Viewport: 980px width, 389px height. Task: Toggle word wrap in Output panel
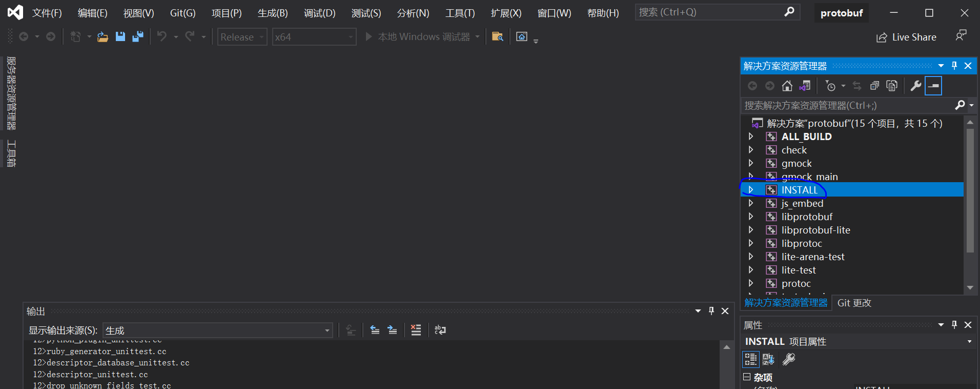point(440,330)
